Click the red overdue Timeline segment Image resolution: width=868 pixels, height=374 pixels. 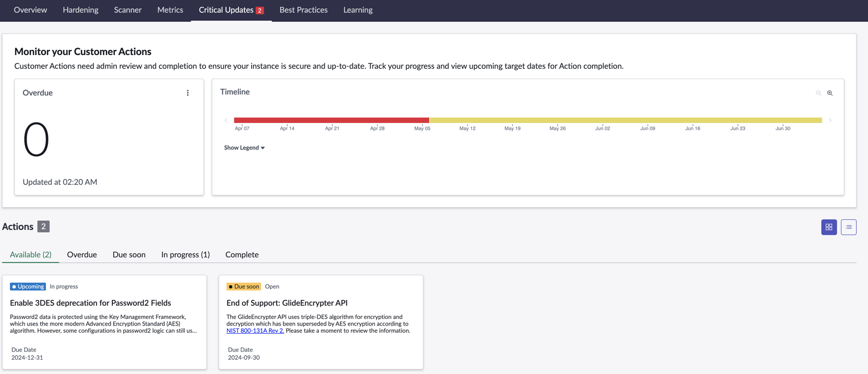[x=332, y=120]
